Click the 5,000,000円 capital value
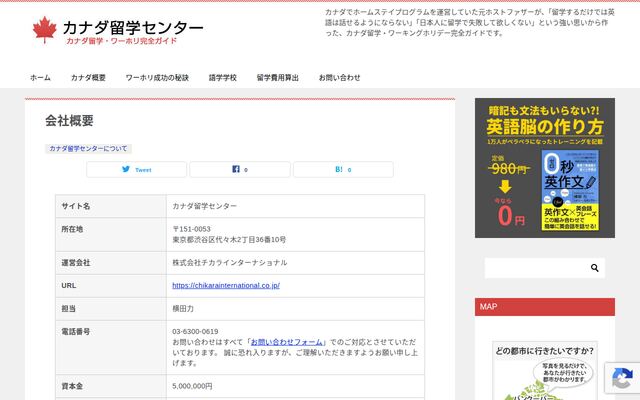This screenshot has width=640, height=400. click(192, 386)
